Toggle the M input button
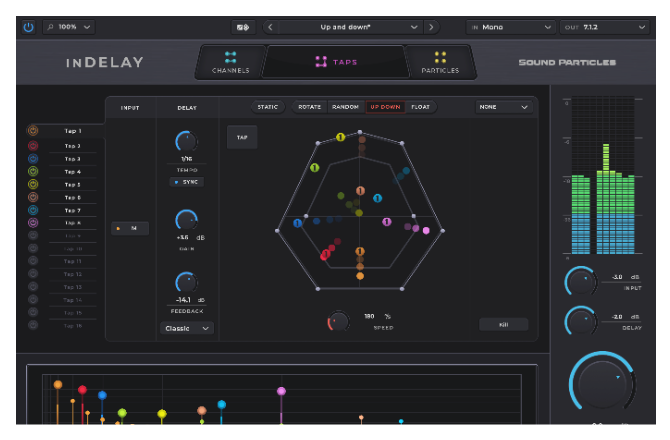 130,228
